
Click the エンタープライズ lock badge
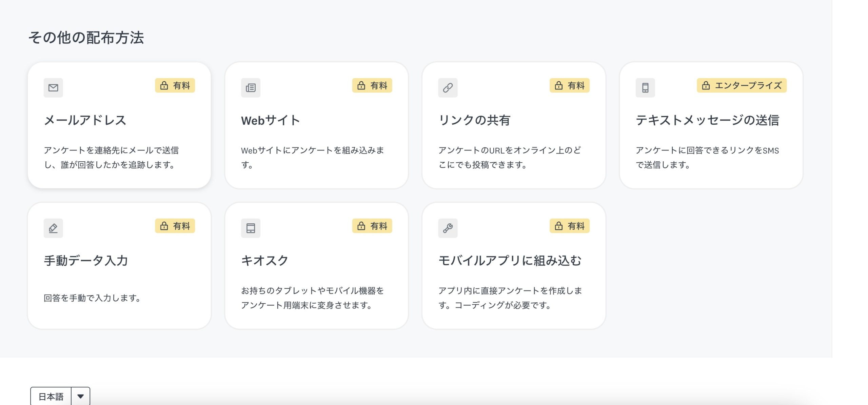[x=742, y=85]
